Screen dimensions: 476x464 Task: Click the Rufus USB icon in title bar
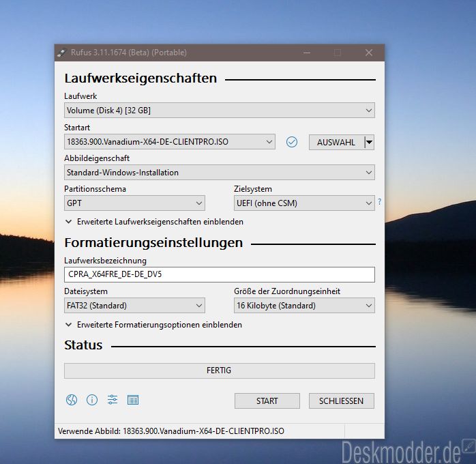coord(62,53)
